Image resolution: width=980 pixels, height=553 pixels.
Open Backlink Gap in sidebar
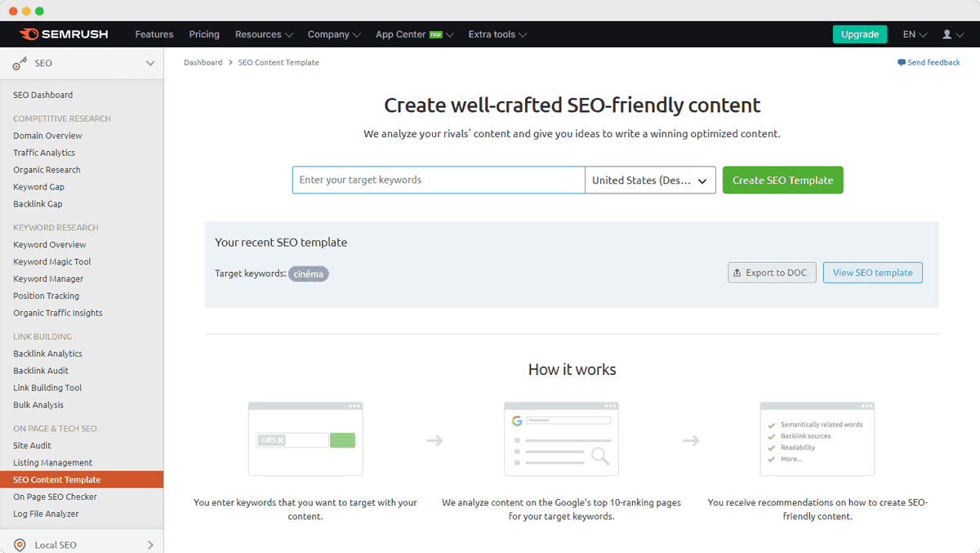pos(38,204)
